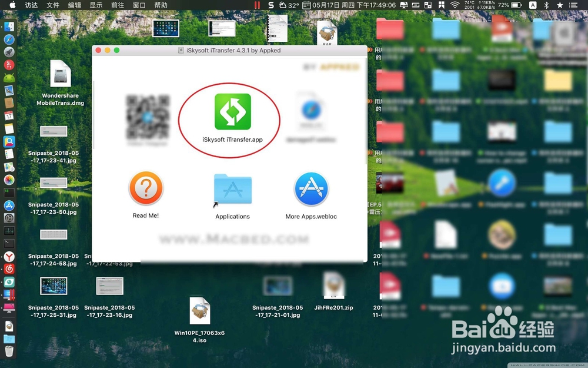Open the 帮助 menu
This screenshot has width=588, height=368.
click(x=161, y=5)
